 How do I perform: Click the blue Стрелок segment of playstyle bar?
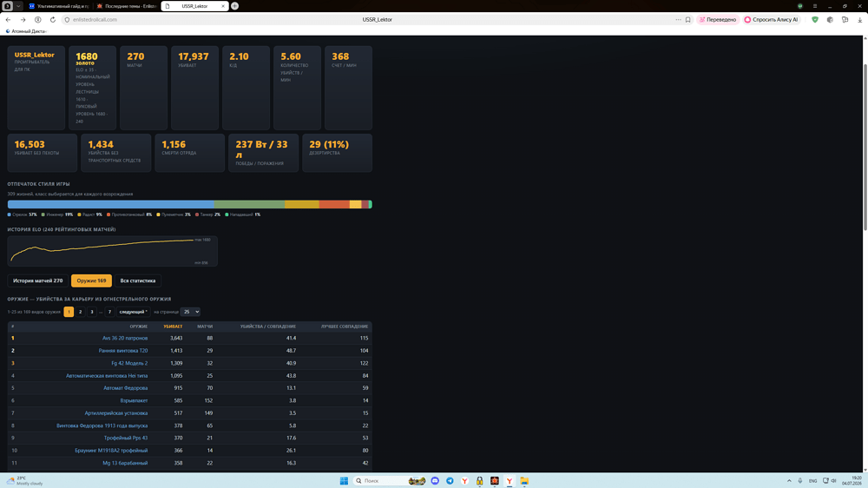(x=111, y=204)
